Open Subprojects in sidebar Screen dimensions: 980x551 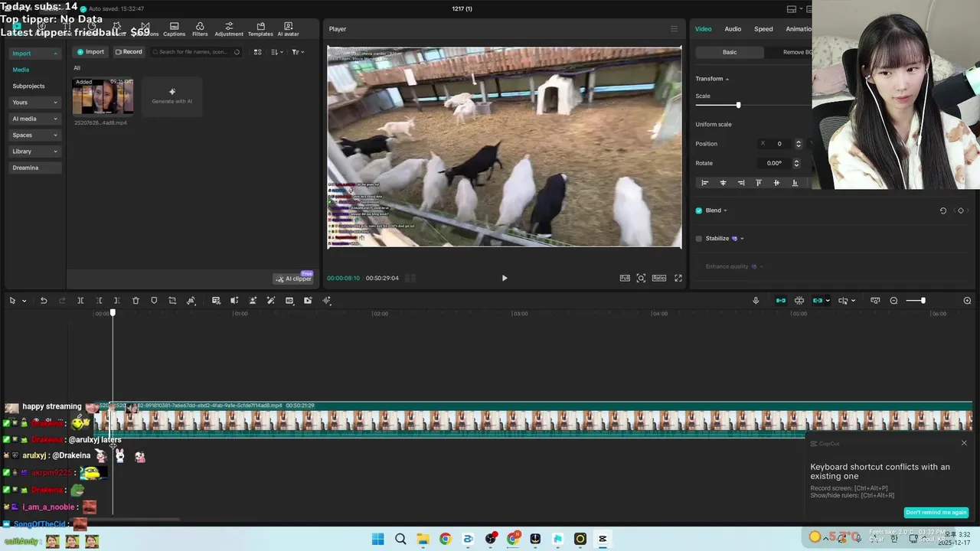28,86
